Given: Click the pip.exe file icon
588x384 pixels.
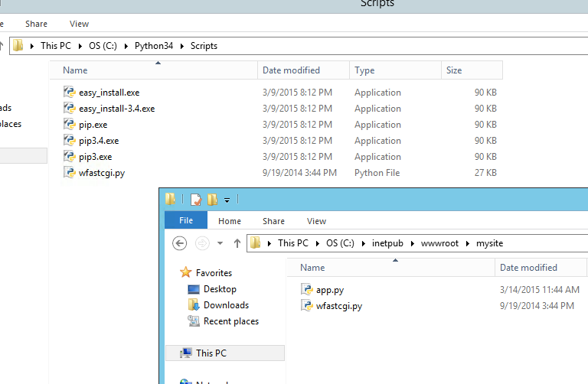Looking at the screenshot, I should coord(70,125).
